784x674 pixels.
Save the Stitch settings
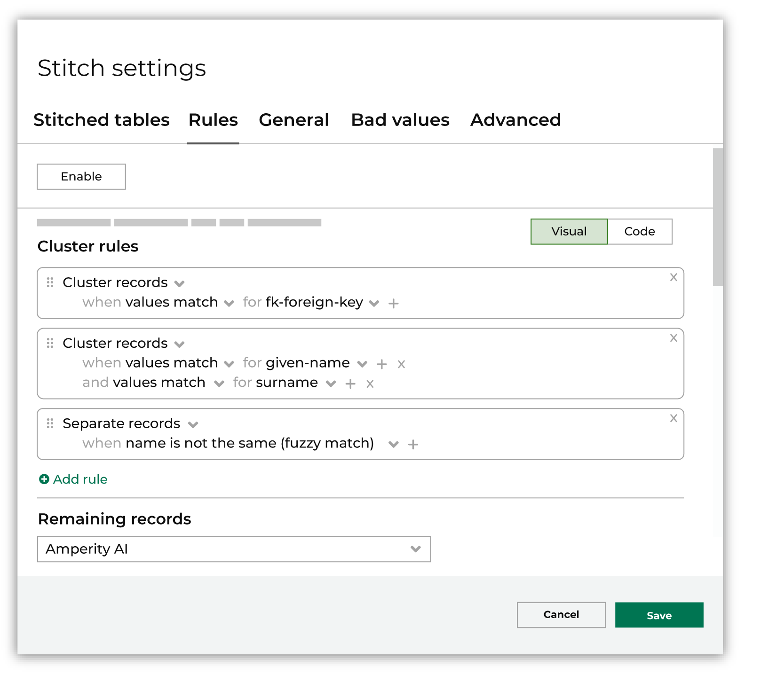[659, 615]
